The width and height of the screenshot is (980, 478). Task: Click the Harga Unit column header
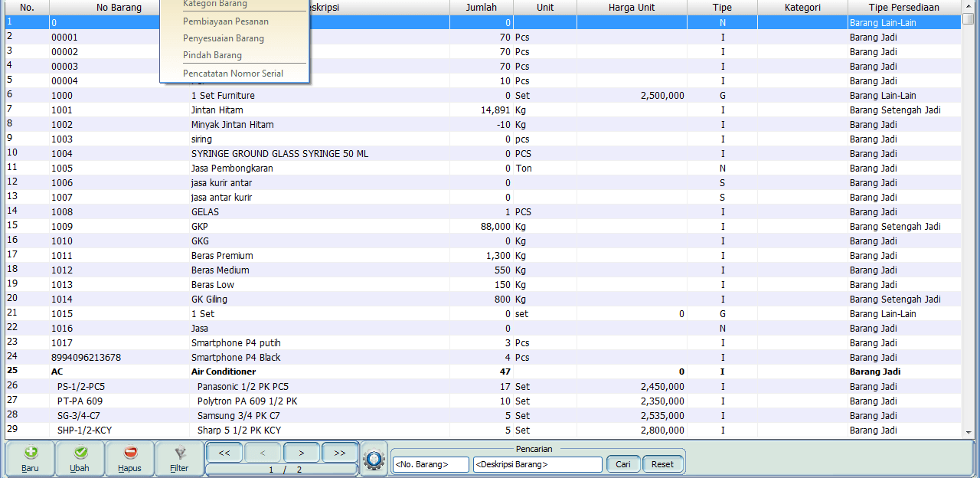tap(632, 8)
